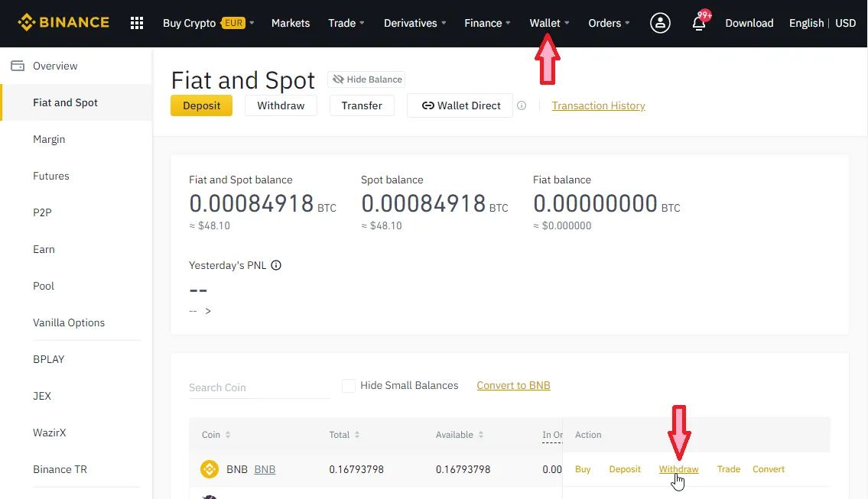Screen dimensions: 868x499
Task: Open Transaction History link
Action: pos(598,105)
